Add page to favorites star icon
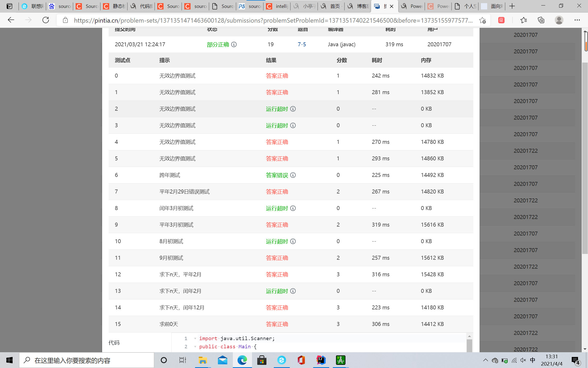Screen dimensions: 588x368 pos(482,20)
